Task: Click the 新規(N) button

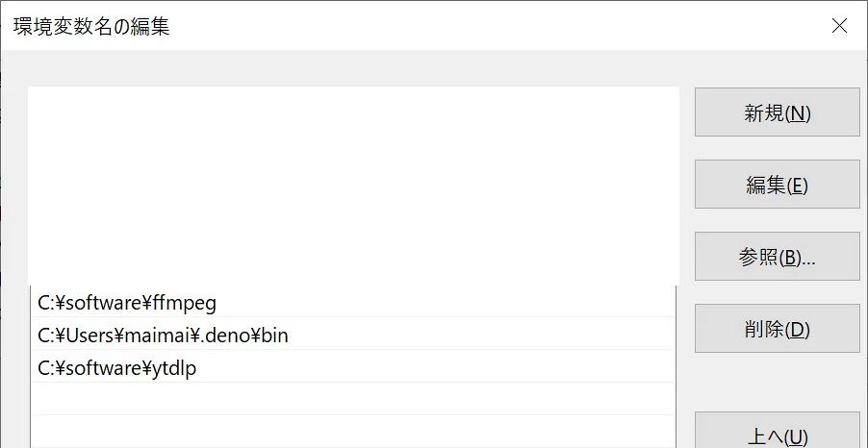Action: [777, 112]
